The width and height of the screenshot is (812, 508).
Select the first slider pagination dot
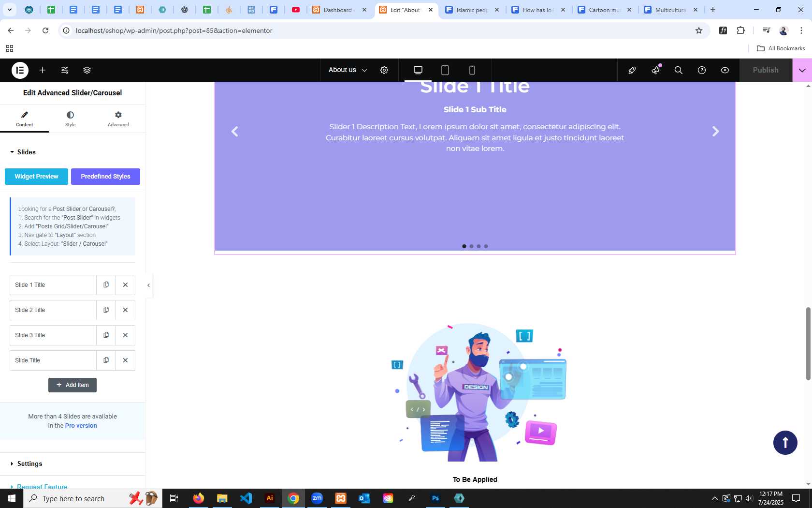[x=464, y=246]
